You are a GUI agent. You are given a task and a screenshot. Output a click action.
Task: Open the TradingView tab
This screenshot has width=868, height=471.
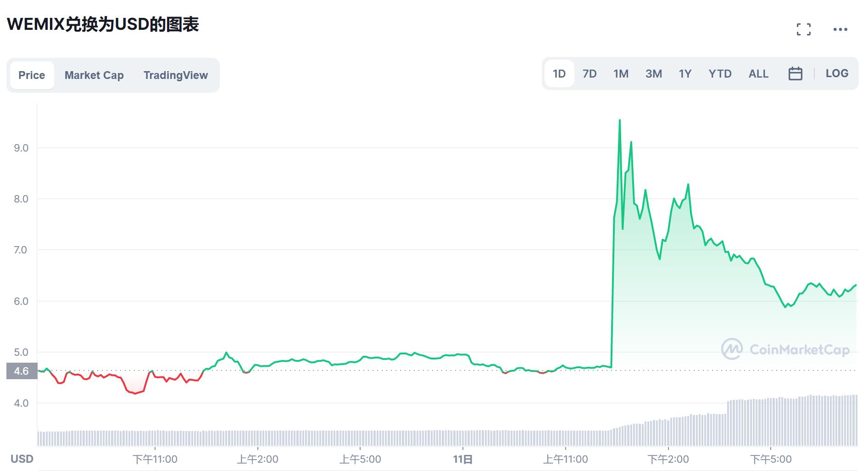pyautogui.click(x=175, y=75)
